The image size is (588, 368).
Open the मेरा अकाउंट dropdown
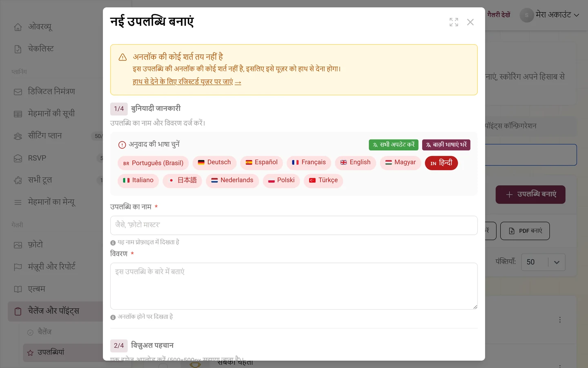pos(550,15)
